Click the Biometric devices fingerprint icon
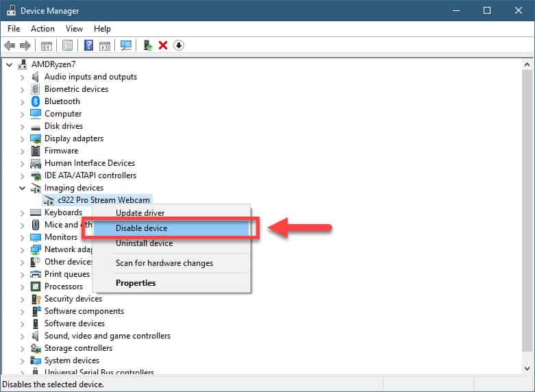Screen dimensions: 535x392 coord(36,89)
